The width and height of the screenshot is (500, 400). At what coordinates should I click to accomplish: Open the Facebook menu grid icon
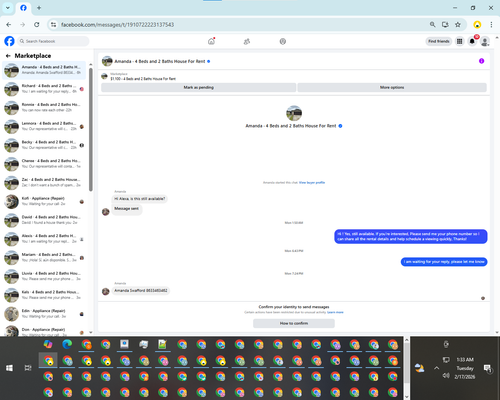click(460, 41)
